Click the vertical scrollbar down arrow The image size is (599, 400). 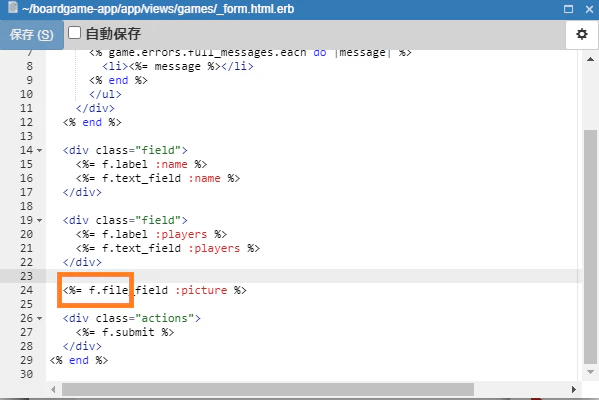pyautogui.click(x=590, y=372)
